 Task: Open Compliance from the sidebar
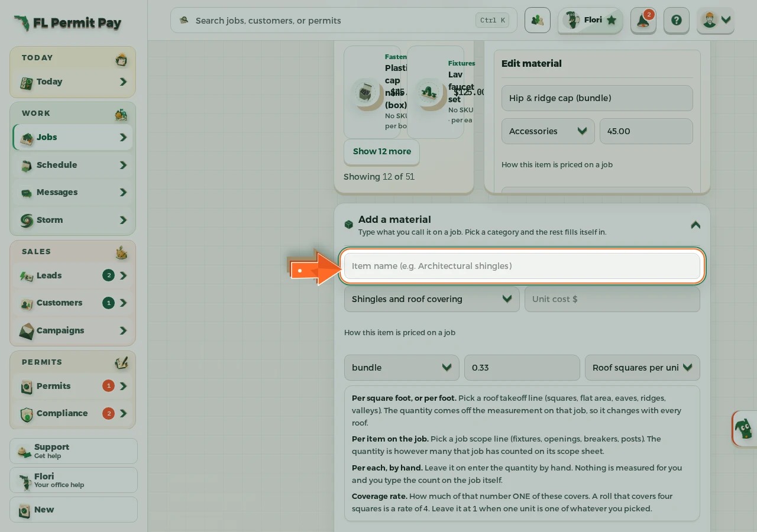(73, 414)
